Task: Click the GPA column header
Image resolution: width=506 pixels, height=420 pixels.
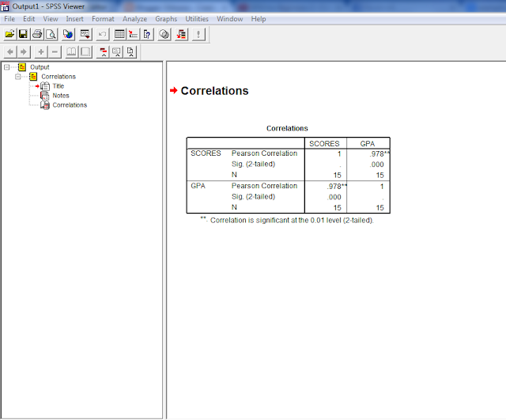Action: pos(367,144)
